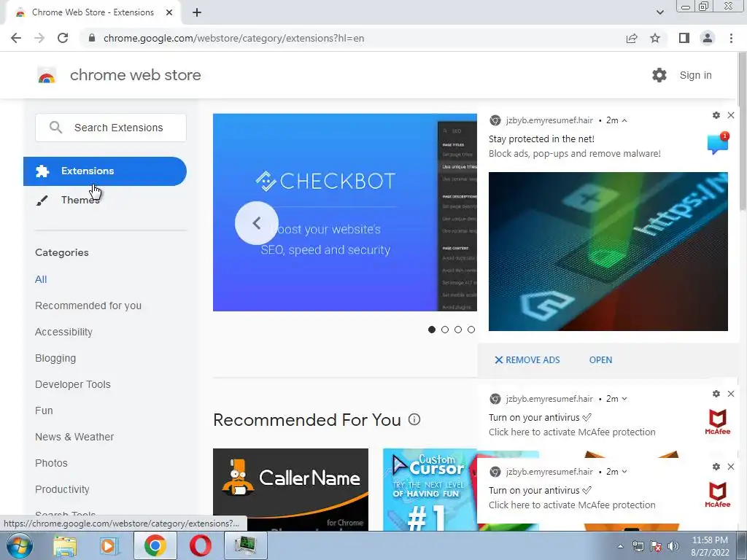Click the Chrome Web Store rainbow logo
The height and width of the screenshot is (560, 747).
(x=47, y=75)
